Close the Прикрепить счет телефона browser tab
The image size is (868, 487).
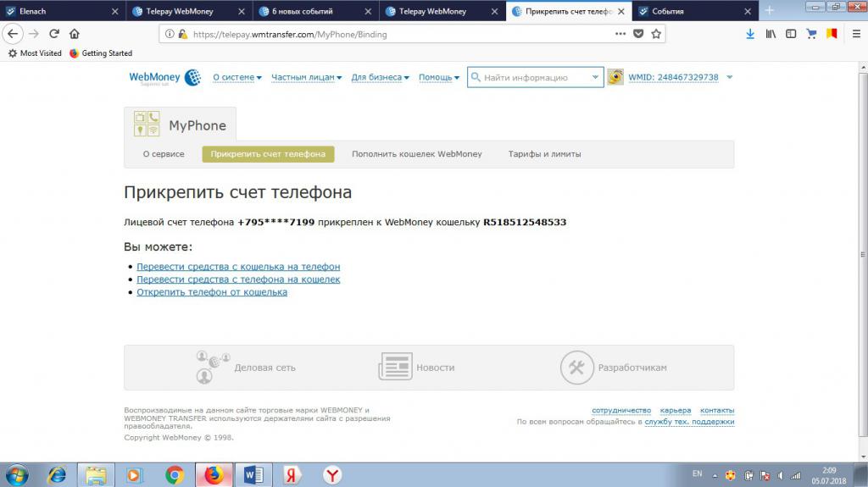pyautogui.click(x=621, y=11)
